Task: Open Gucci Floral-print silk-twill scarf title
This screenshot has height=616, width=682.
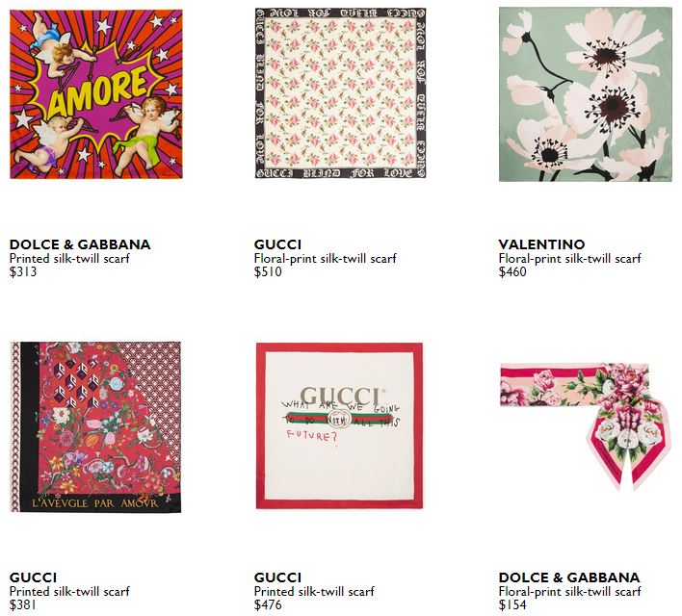Action: tap(326, 258)
